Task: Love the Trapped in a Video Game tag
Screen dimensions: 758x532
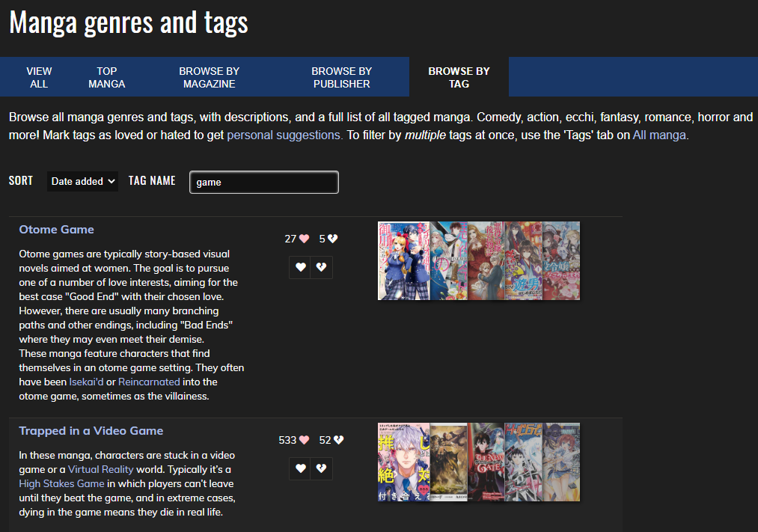Action: point(300,468)
